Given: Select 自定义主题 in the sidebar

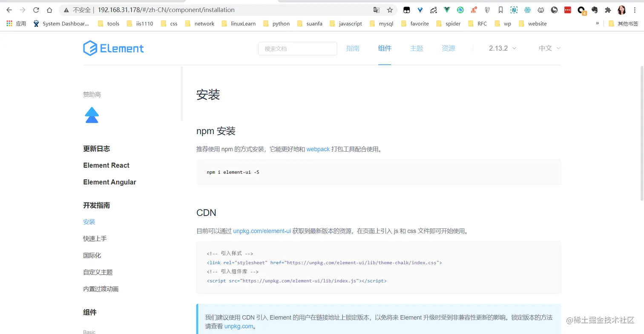Looking at the screenshot, I should click(x=98, y=272).
